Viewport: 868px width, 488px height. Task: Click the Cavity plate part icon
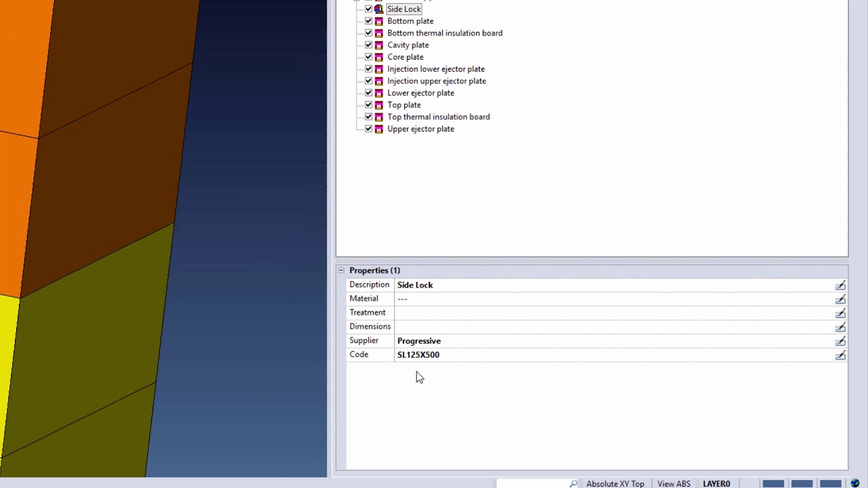pyautogui.click(x=379, y=45)
